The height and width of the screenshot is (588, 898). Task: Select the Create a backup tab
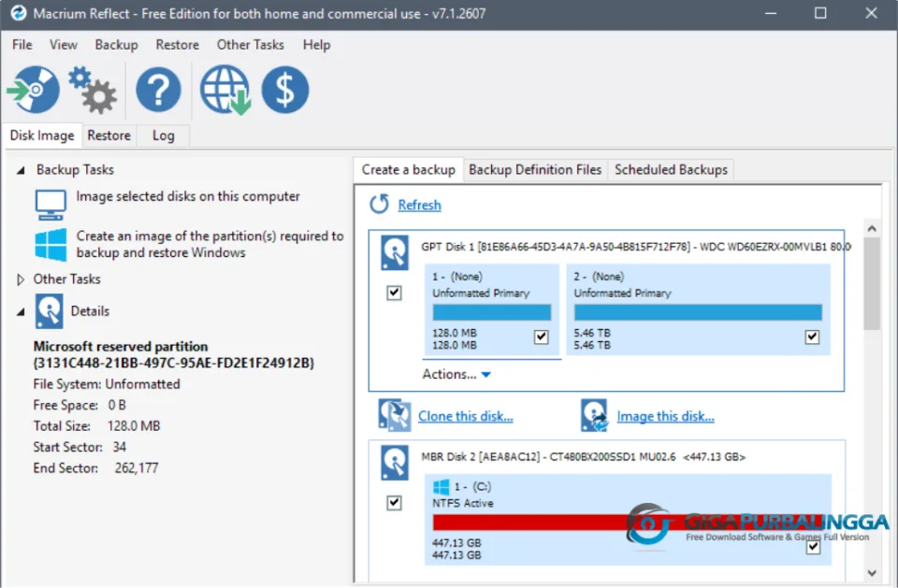click(409, 170)
